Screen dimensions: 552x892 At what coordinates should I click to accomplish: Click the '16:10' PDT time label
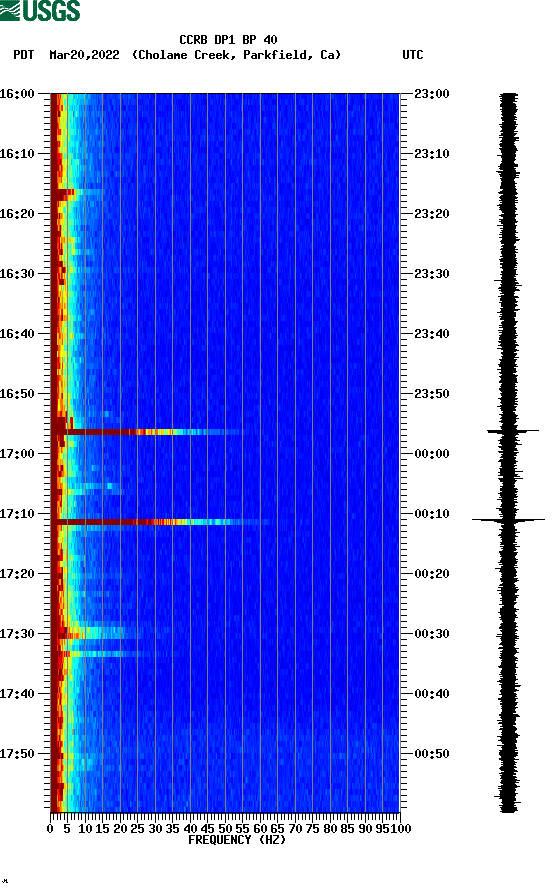pyautogui.click(x=17, y=154)
